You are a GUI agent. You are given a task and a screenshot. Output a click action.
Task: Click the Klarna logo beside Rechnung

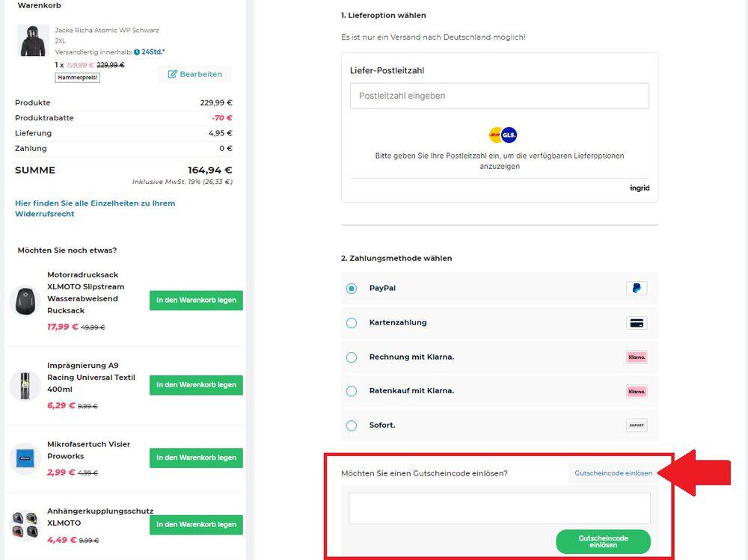coord(637,357)
